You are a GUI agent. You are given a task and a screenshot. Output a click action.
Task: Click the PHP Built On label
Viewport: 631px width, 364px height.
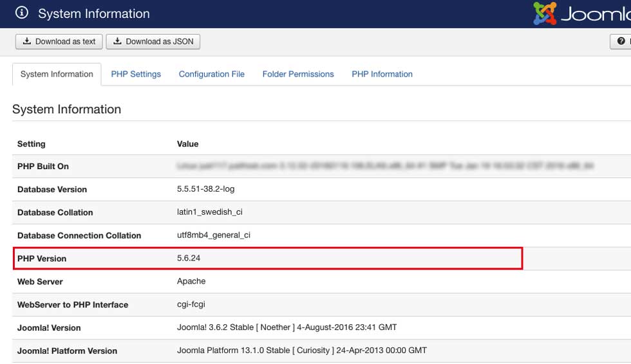point(43,167)
